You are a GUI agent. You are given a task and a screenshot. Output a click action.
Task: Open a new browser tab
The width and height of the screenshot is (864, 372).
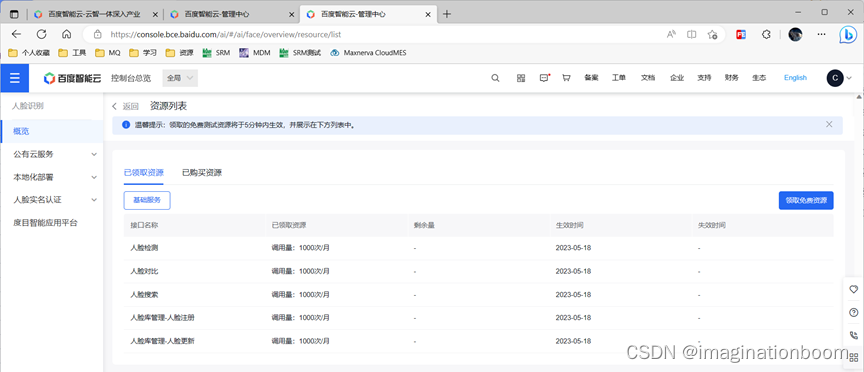pos(447,14)
